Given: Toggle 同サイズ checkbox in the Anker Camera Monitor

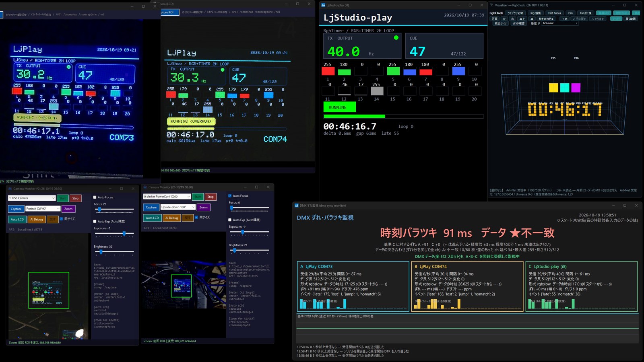Looking at the screenshot, I should point(196,217).
